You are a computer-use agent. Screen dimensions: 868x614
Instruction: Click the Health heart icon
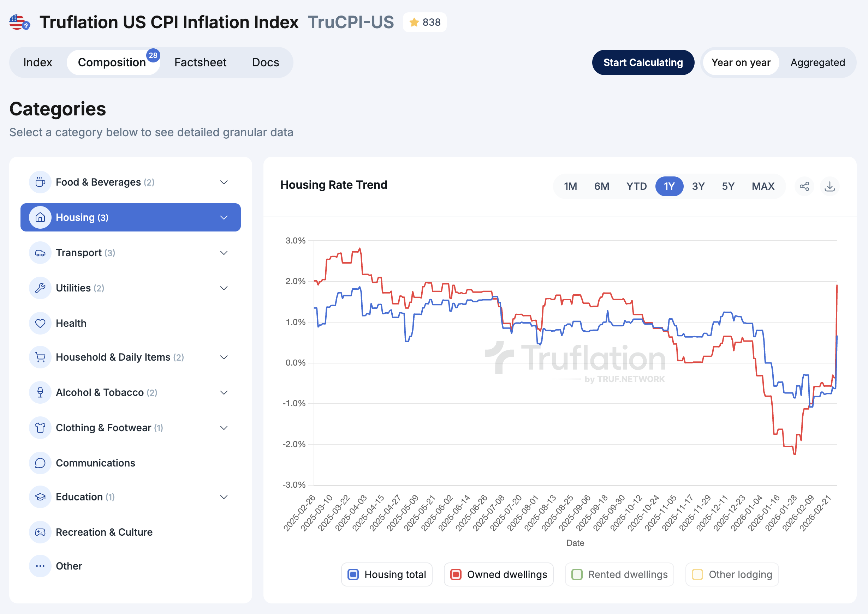(40, 323)
